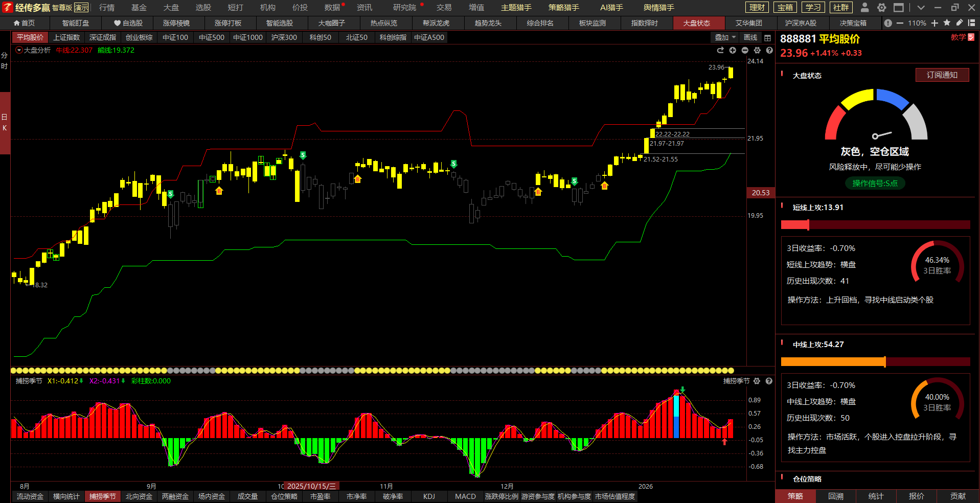Toggle the 教学 checkbox icon
The height and width of the screenshot is (503, 980).
(x=971, y=37)
